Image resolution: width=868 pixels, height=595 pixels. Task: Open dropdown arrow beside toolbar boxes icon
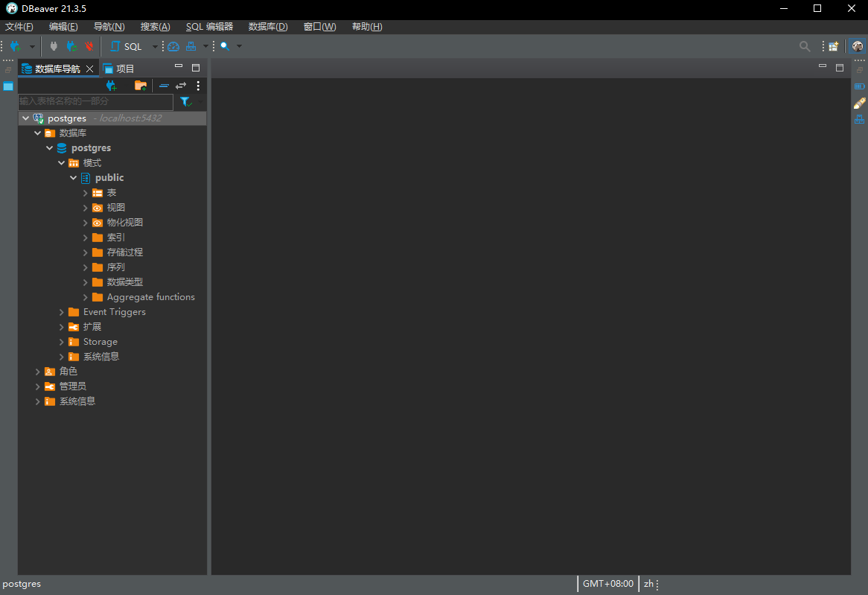point(205,46)
